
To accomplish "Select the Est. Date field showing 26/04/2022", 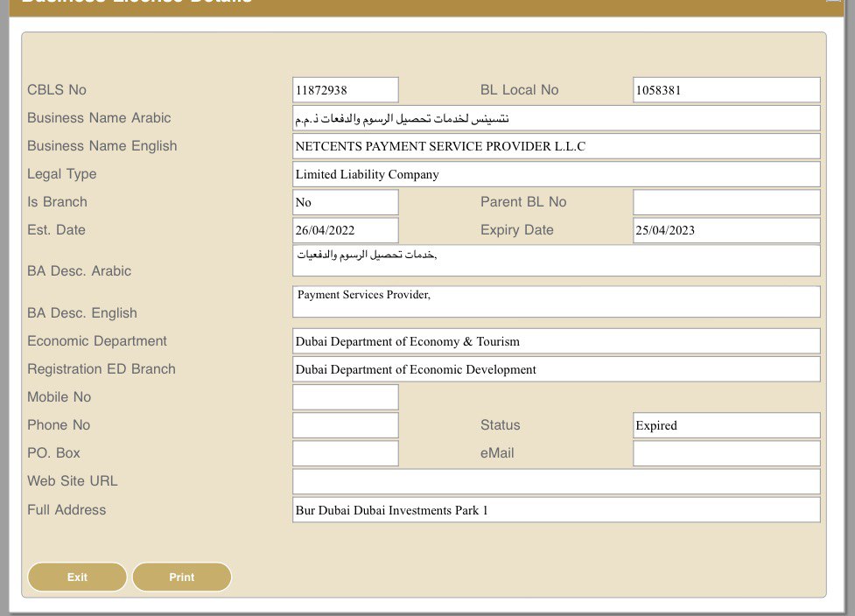I will [x=345, y=230].
